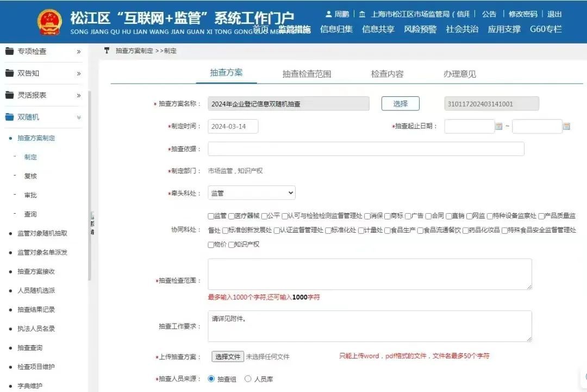Check the 知识产权 checkbox
The width and height of the screenshot is (587, 392).
(x=232, y=245)
